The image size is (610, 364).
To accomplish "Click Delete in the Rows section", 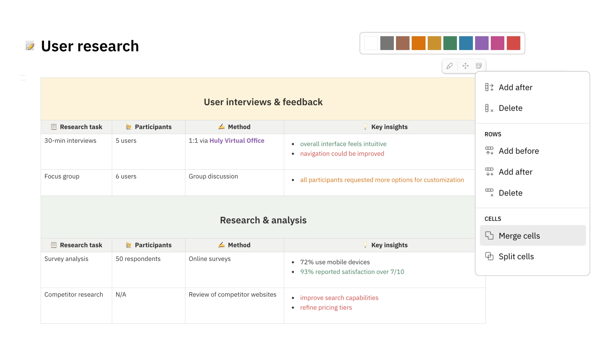I will tap(510, 193).
